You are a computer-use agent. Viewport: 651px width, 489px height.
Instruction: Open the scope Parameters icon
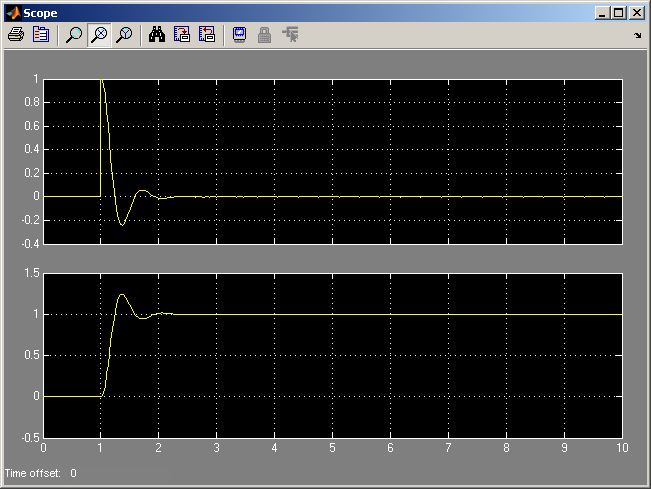pos(41,34)
